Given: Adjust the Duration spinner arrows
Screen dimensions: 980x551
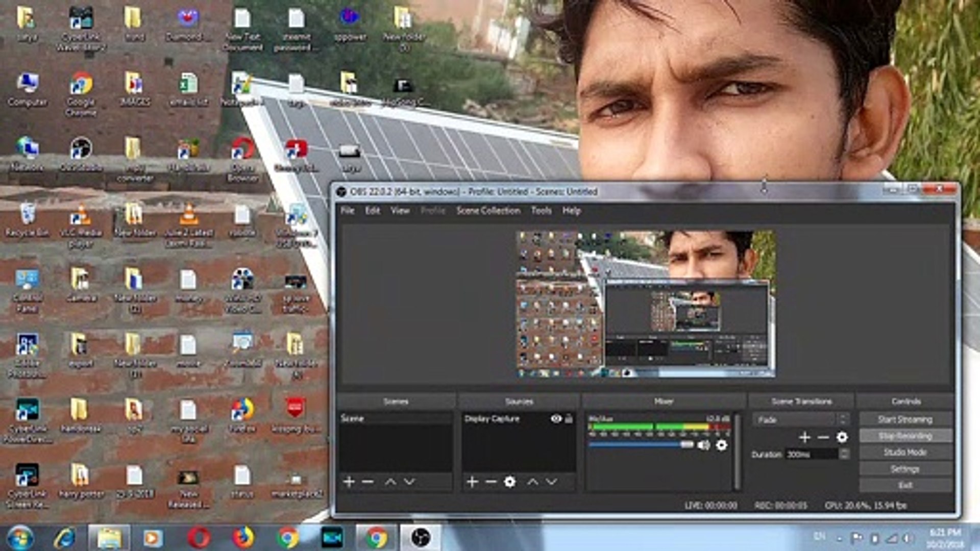Looking at the screenshot, I should click(844, 454).
